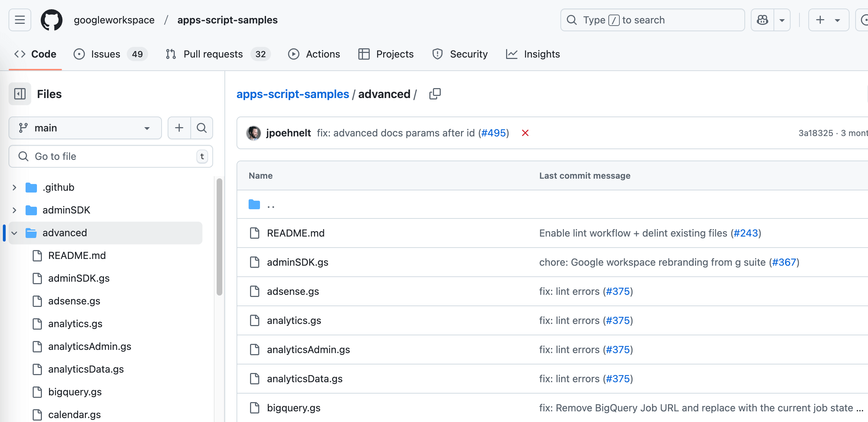Open analyticsAdmin.gs in the file tree
The height and width of the screenshot is (422, 868).
pos(90,346)
